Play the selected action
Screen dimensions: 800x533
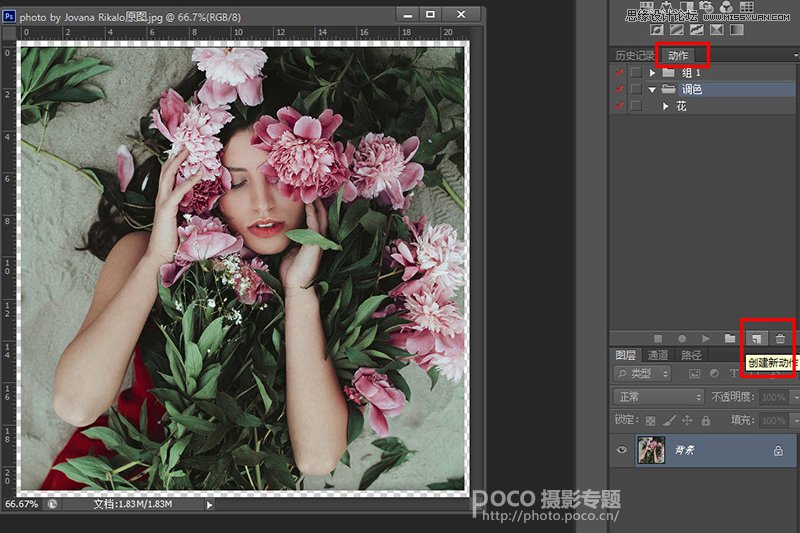706,338
